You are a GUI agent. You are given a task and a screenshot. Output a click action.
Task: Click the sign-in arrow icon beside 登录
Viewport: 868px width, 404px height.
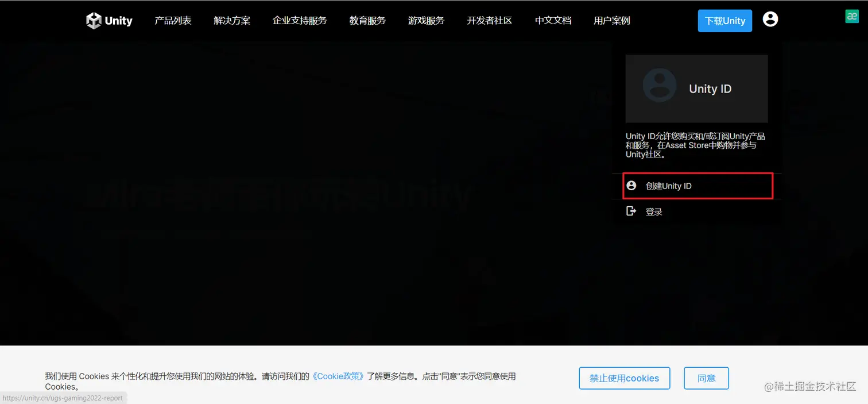[631, 211]
